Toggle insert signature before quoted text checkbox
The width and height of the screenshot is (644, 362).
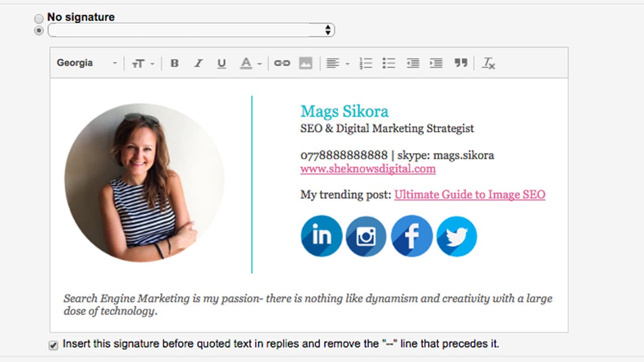(x=53, y=345)
